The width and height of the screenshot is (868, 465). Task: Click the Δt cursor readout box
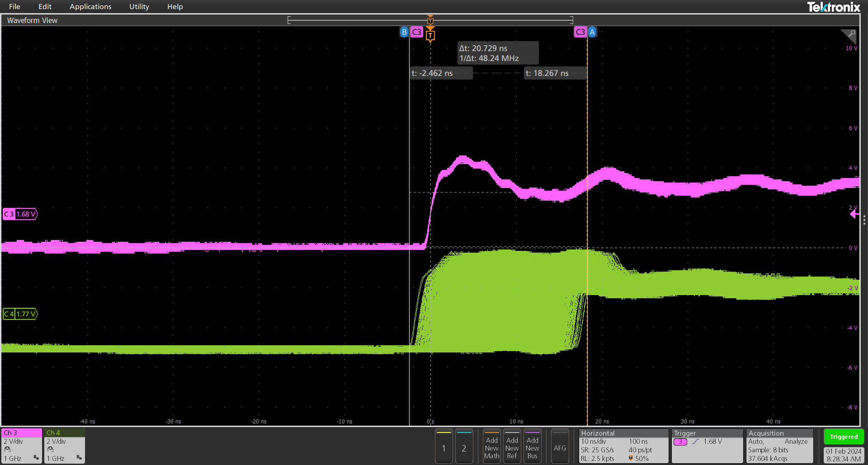pyautogui.click(x=497, y=53)
